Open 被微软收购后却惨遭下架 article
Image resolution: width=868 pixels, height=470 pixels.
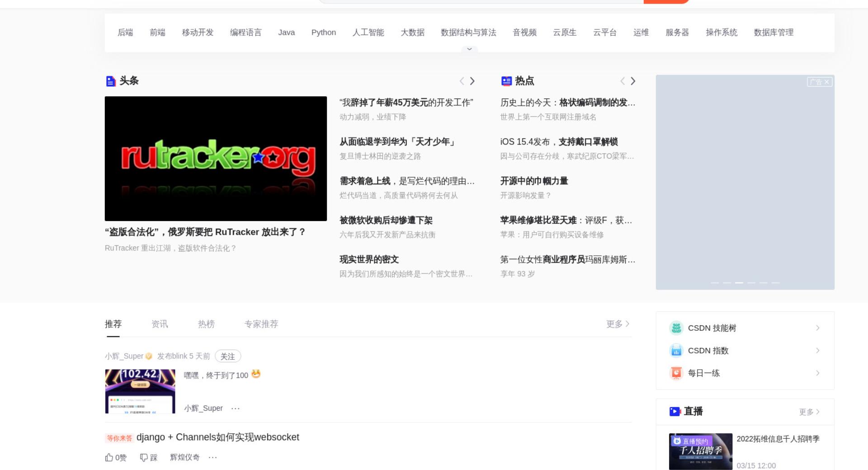[386, 221]
